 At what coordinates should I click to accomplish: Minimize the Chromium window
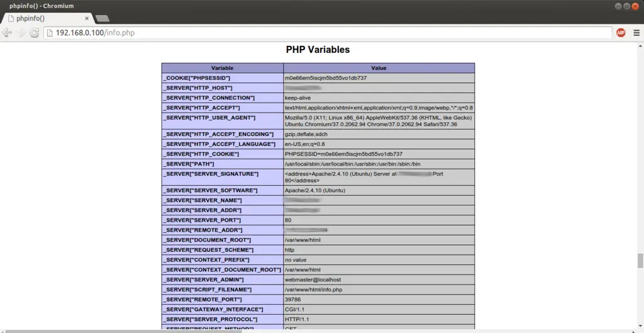click(617, 6)
